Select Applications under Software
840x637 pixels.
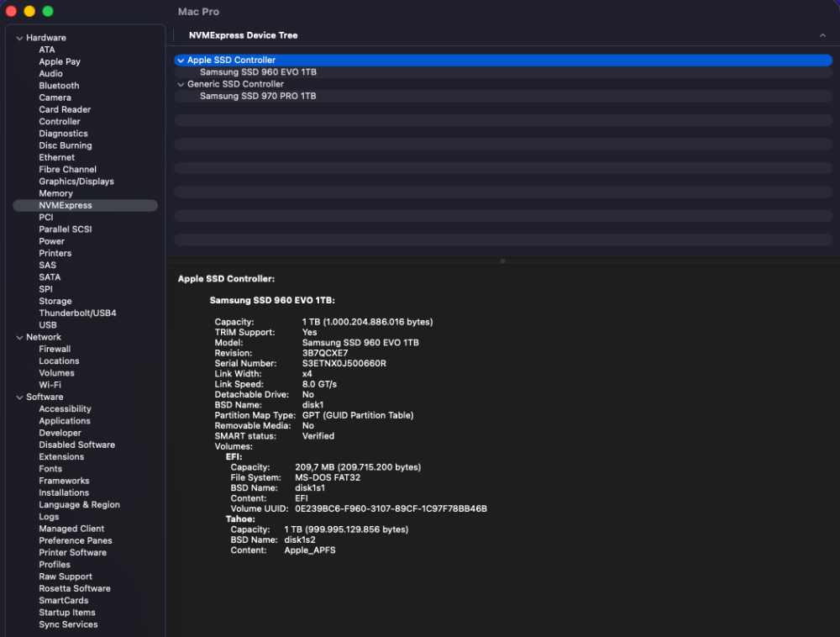pos(65,421)
